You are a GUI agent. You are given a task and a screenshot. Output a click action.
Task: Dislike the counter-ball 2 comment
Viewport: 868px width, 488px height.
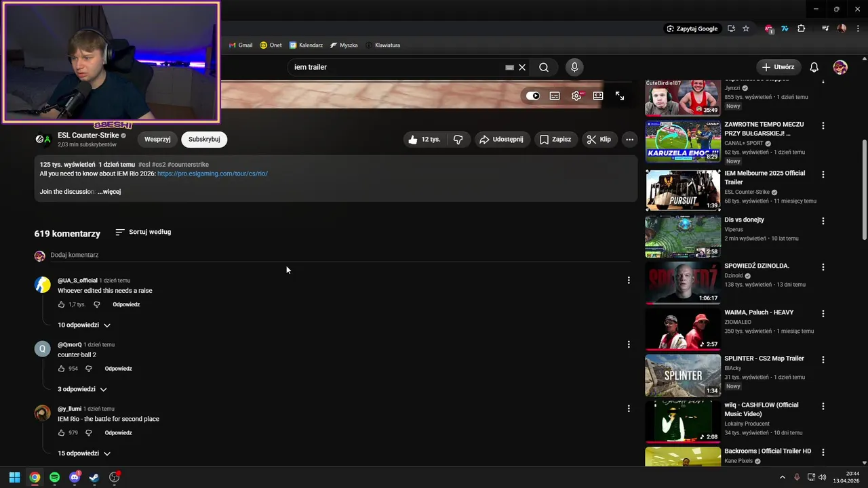coord(88,369)
